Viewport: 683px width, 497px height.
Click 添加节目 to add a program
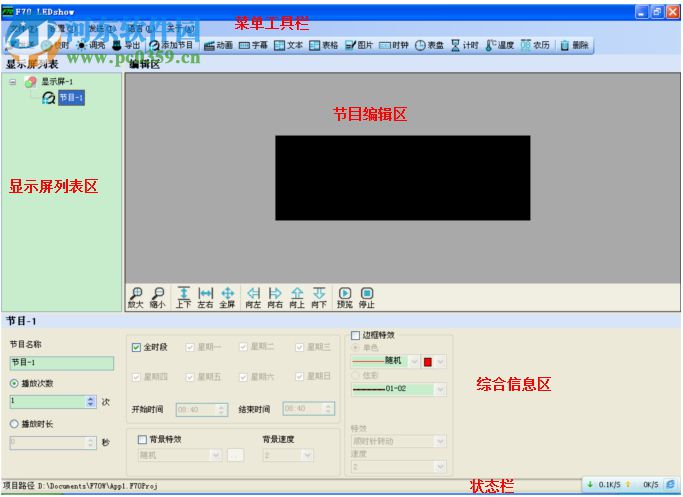click(171, 45)
